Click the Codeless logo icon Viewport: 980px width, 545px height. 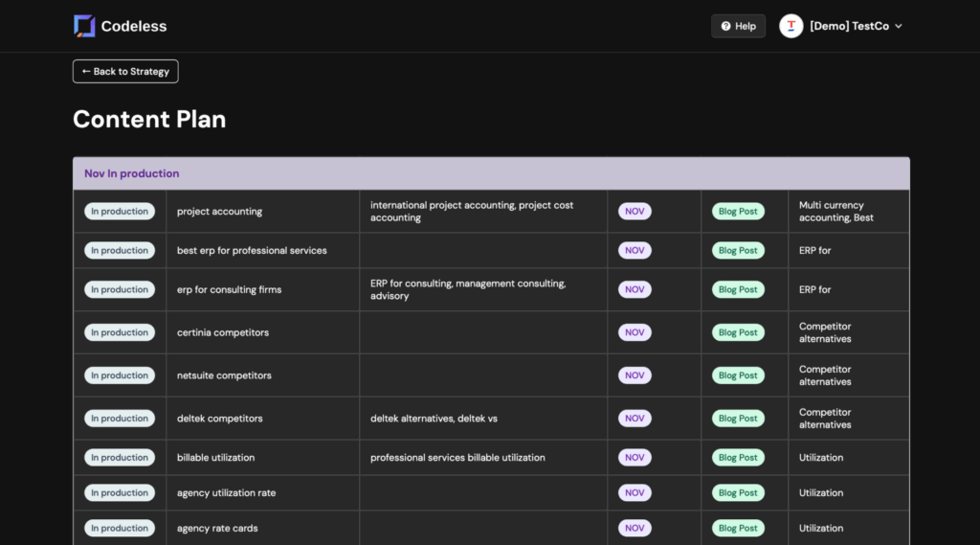tap(84, 26)
